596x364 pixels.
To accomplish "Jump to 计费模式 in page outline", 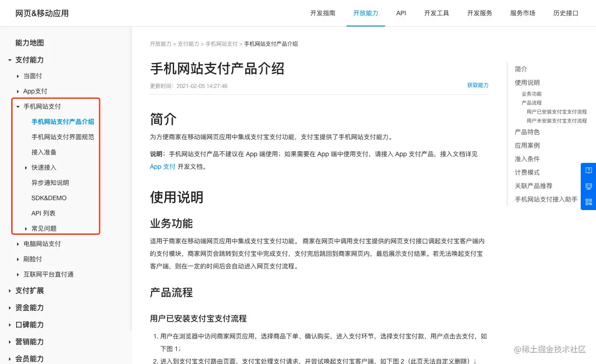I will coord(527,172).
